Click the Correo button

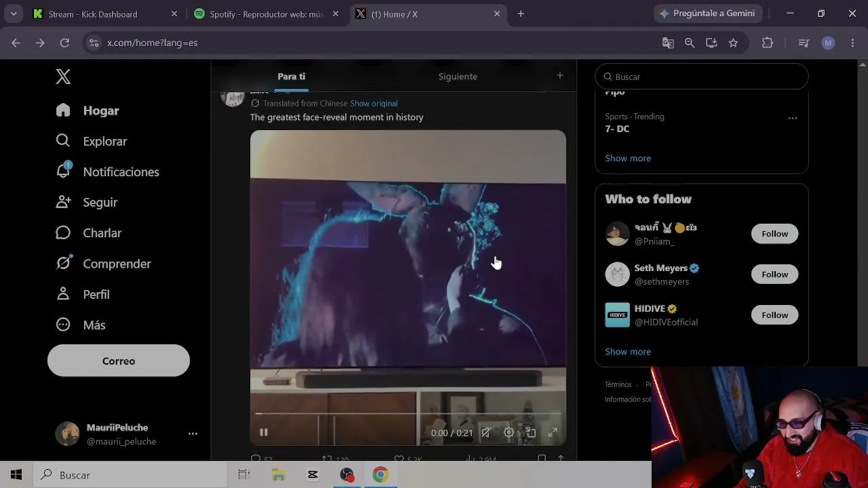point(119,361)
